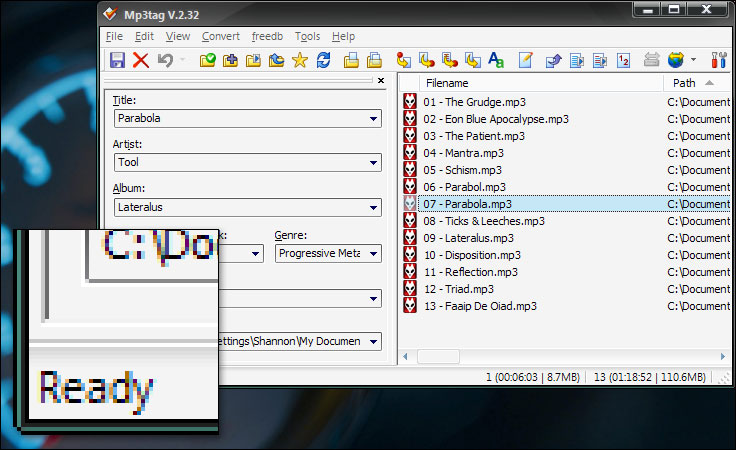Screen dimensions: 736x450
Task: Open the auto-numbering wizard icon
Action: pyautogui.click(x=623, y=60)
